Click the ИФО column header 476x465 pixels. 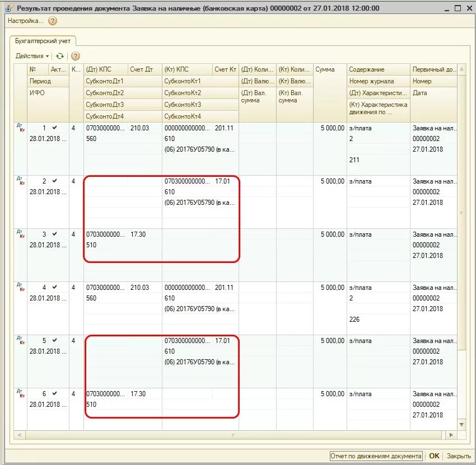48,105
